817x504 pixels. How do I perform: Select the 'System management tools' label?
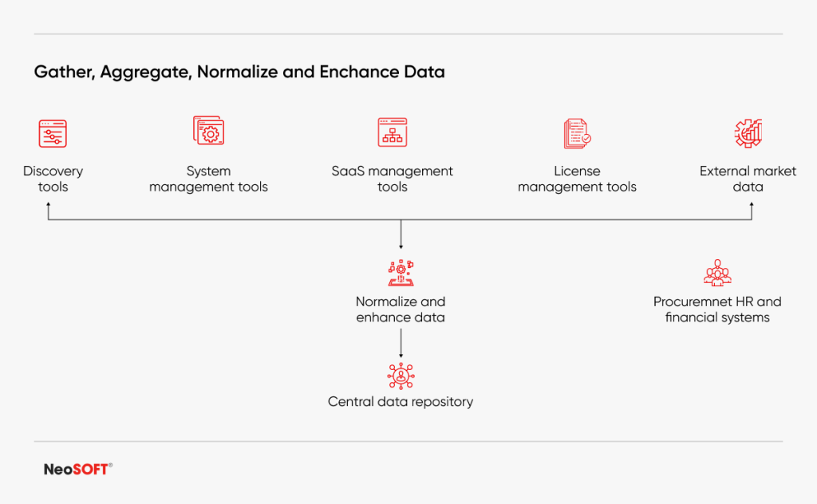[x=208, y=179]
